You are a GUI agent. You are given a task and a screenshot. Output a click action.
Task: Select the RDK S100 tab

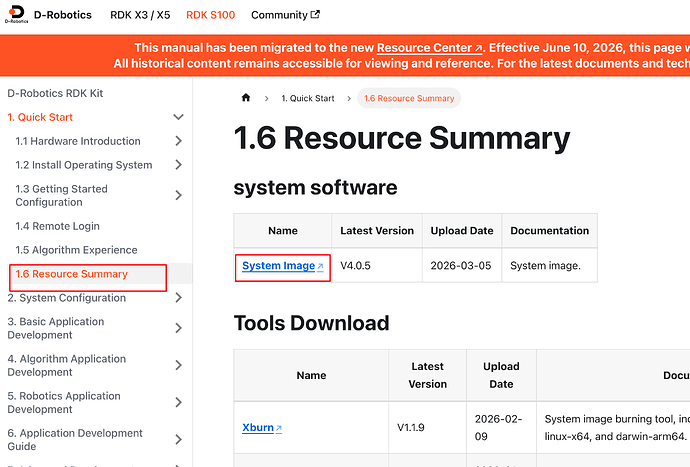pyautogui.click(x=210, y=15)
